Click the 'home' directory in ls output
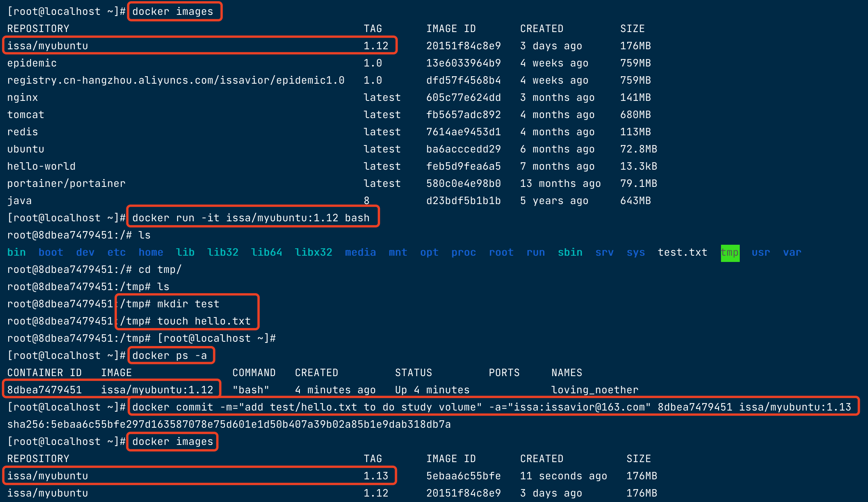Image resolution: width=868 pixels, height=502 pixels. [151, 252]
